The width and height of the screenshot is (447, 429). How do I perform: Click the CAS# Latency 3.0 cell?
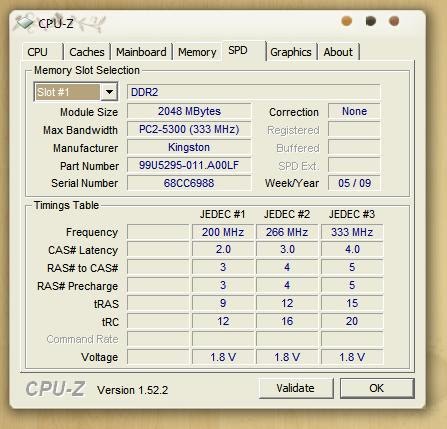pos(287,249)
